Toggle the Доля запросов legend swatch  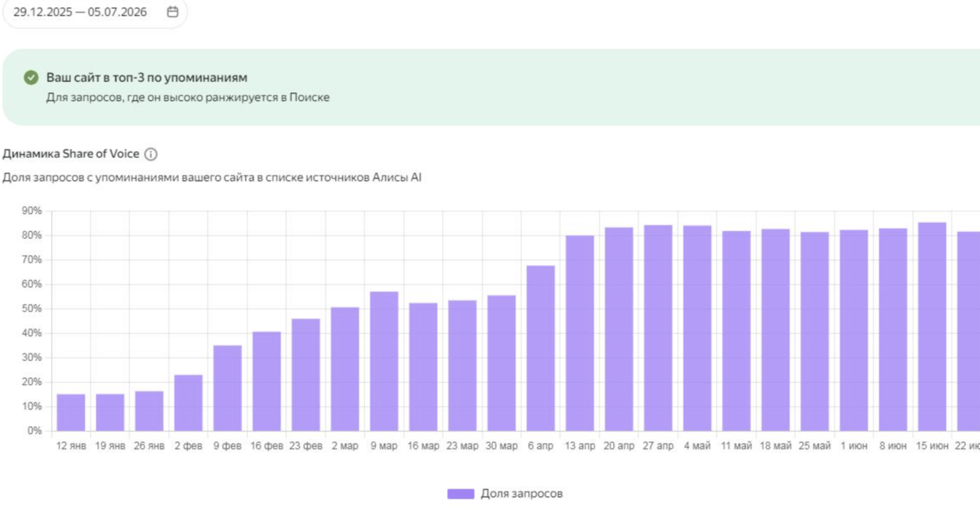pyautogui.click(x=461, y=494)
